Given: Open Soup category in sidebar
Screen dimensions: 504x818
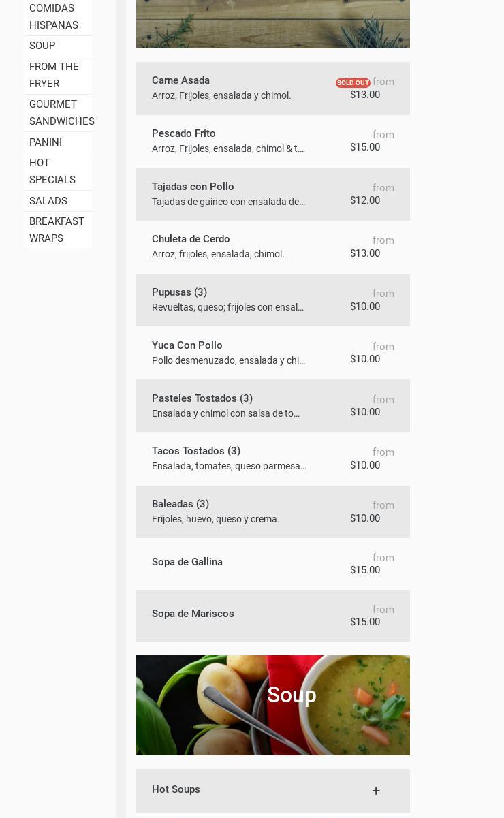Looking at the screenshot, I should point(42,46).
